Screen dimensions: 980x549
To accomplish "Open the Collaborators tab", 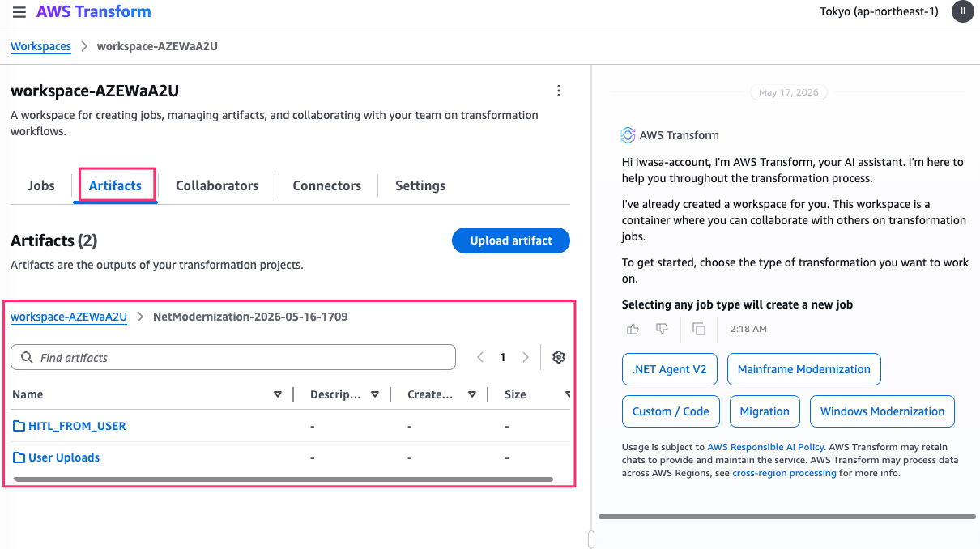I will pyautogui.click(x=217, y=185).
